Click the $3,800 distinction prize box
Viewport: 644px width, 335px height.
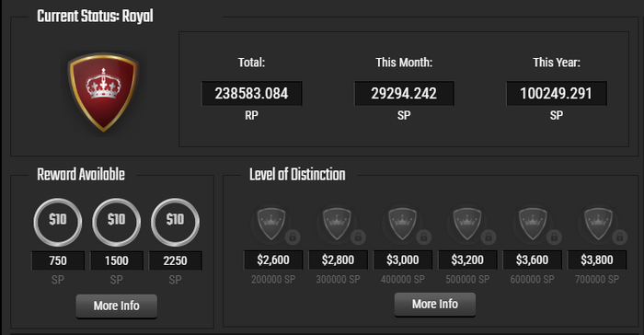597,260
